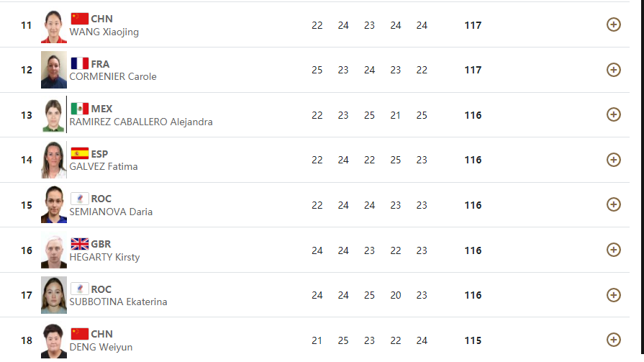Click ROC flag beside SEMIANOVA Daria
Viewport: 644px width, 362px height.
(80, 199)
